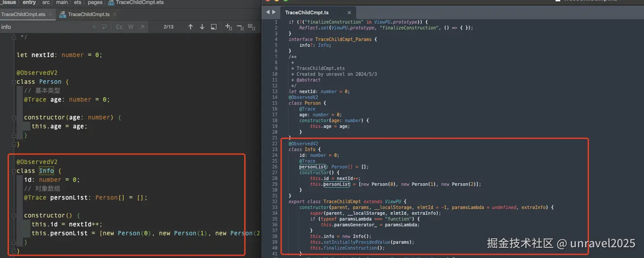Click TraceChildCmpt.ets in the breadcrumb
The width and height of the screenshot is (644, 258).
pos(140,3)
